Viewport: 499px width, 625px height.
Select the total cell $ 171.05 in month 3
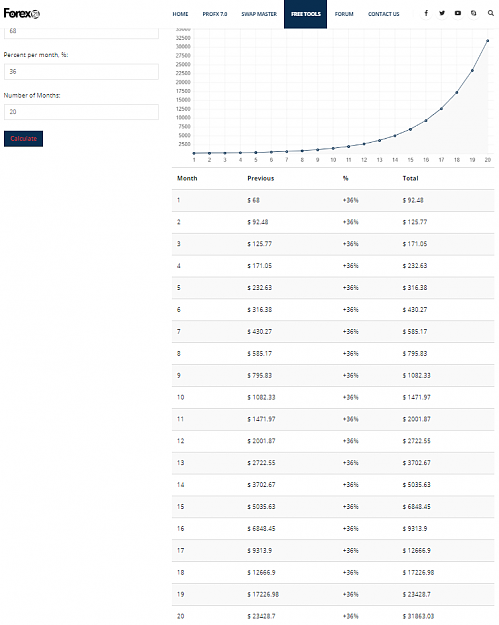tap(415, 244)
